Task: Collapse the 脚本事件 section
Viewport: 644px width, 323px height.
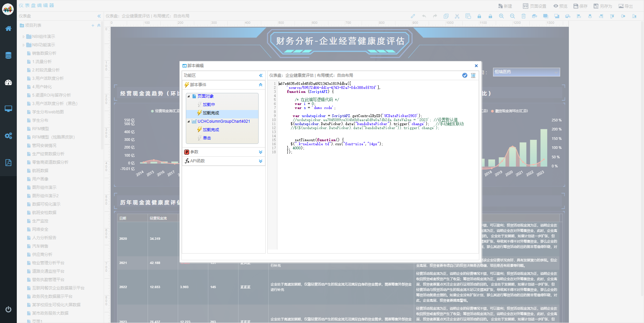Action: point(261,85)
